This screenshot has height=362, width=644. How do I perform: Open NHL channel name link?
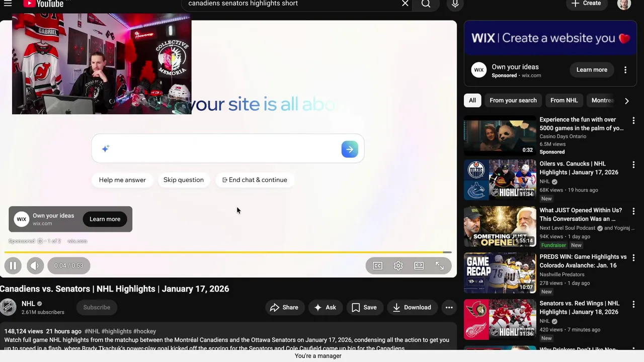coord(28,304)
